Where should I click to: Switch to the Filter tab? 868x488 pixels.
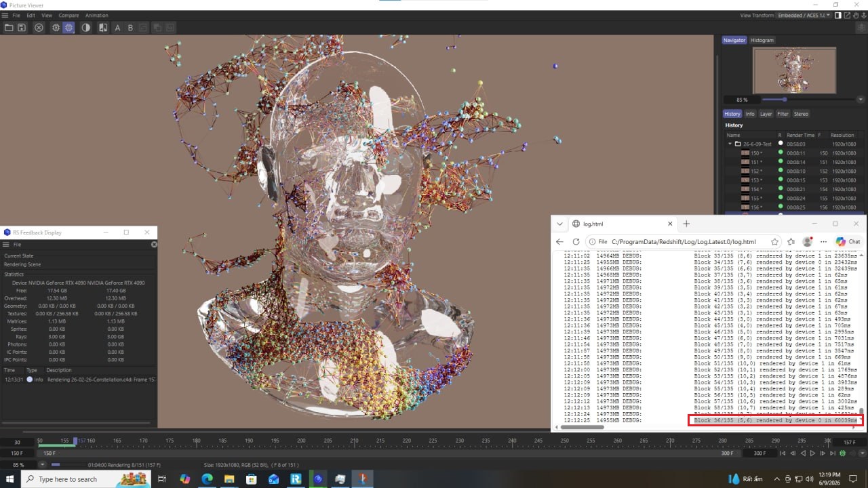tap(783, 114)
